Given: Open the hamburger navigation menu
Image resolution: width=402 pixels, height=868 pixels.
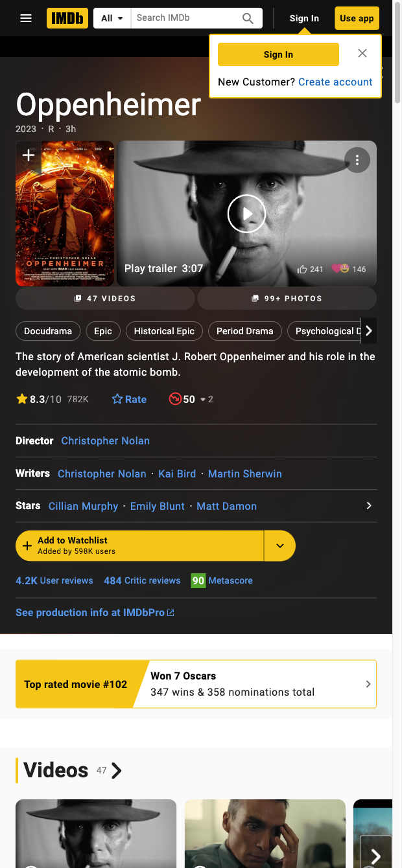Looking at the screenshot, I should [26, 18].
